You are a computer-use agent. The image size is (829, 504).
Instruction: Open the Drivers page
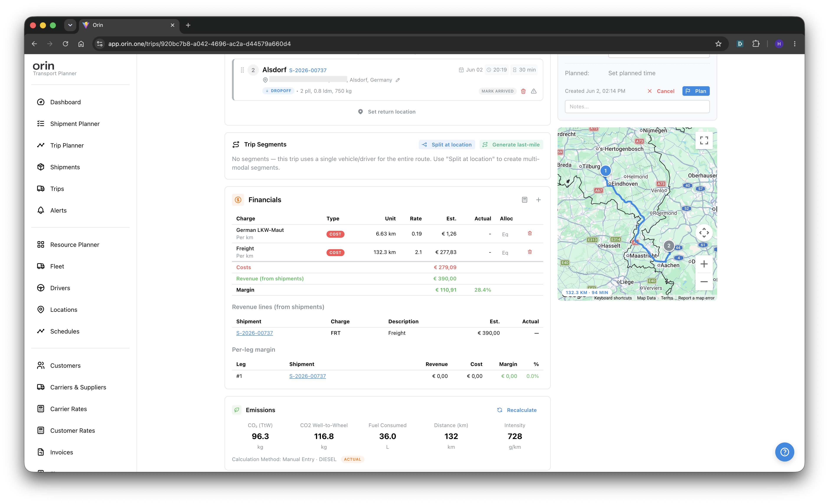pos(60,288)
